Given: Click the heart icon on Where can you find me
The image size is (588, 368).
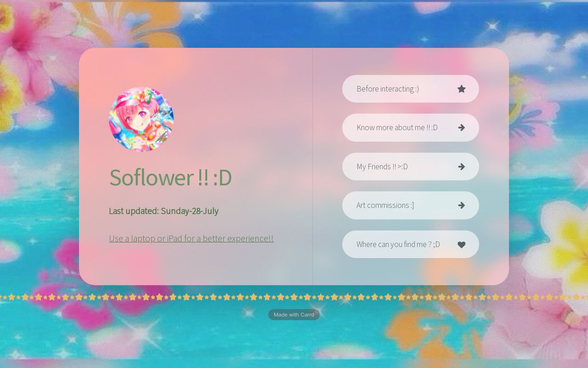Looking at the screenshot, I should click(x=462, y=245).
